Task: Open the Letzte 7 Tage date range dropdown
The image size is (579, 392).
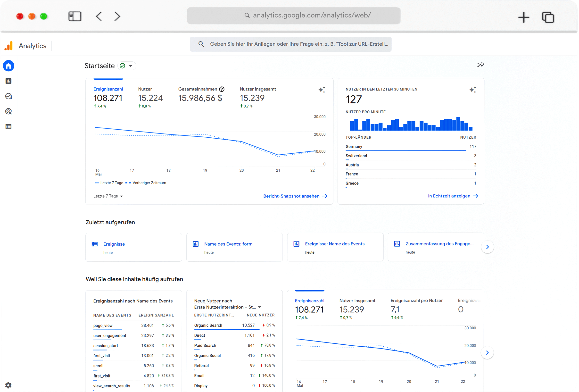Action: click(108, 196)
